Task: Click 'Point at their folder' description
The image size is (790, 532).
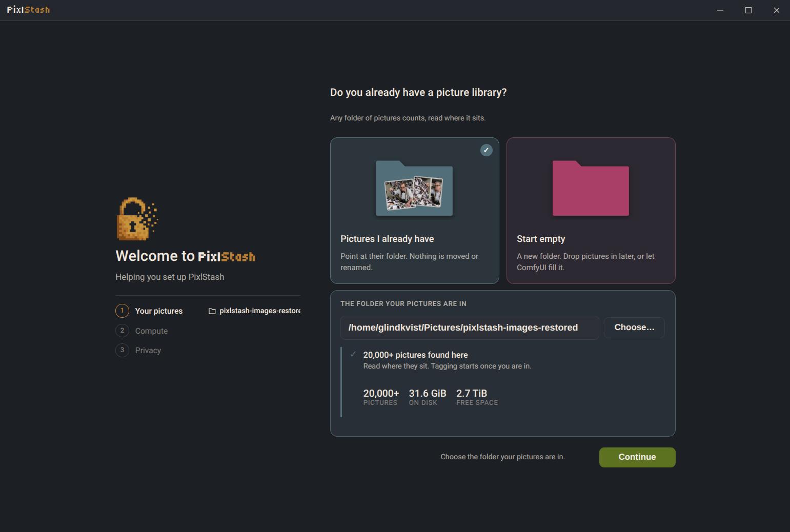Action: coord(410,262)
